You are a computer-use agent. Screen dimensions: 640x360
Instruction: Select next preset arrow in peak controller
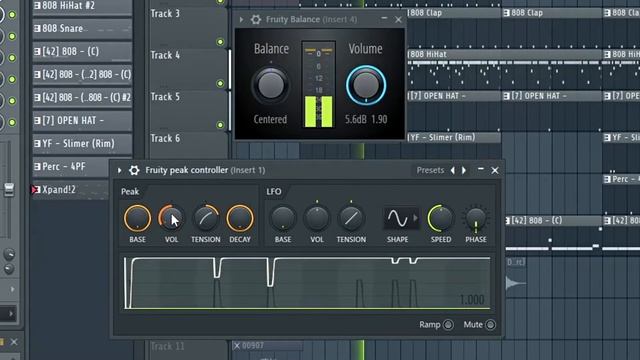click(464, 170)
